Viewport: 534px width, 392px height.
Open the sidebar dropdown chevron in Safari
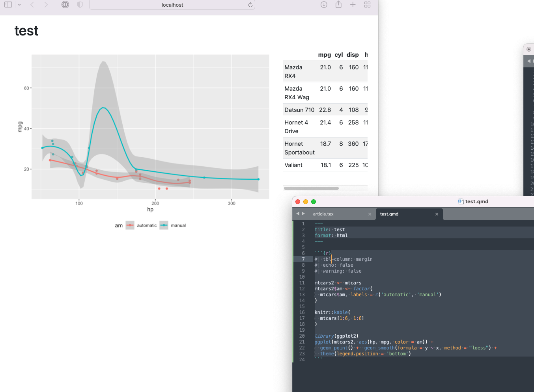coord(19,5)
